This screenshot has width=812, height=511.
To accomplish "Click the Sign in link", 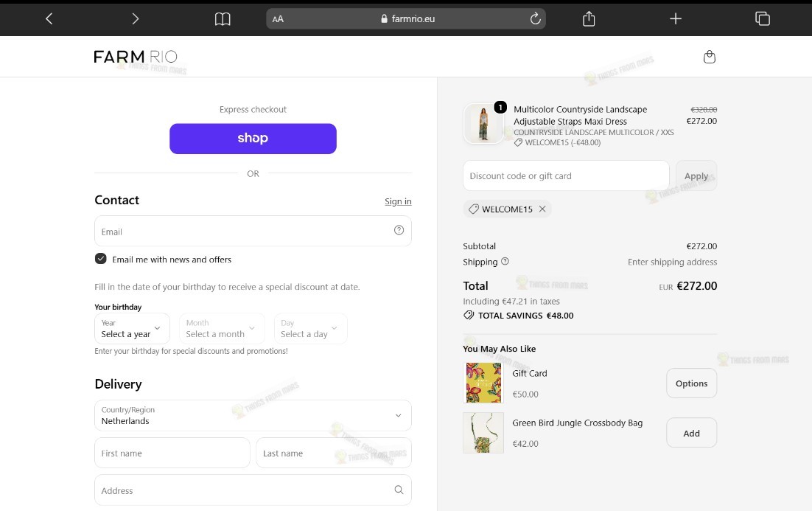I will point(398,201).
